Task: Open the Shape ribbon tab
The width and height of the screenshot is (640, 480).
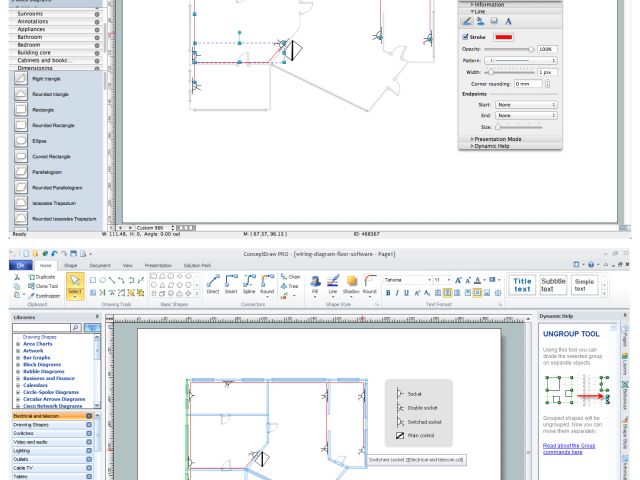Action: click(x=71, y=265)
